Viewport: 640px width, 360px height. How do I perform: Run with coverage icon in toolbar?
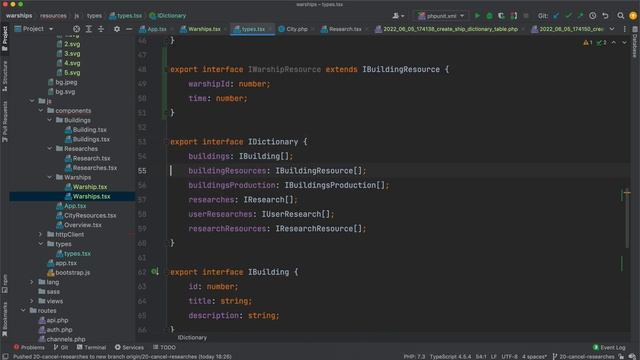click(501, 16)
